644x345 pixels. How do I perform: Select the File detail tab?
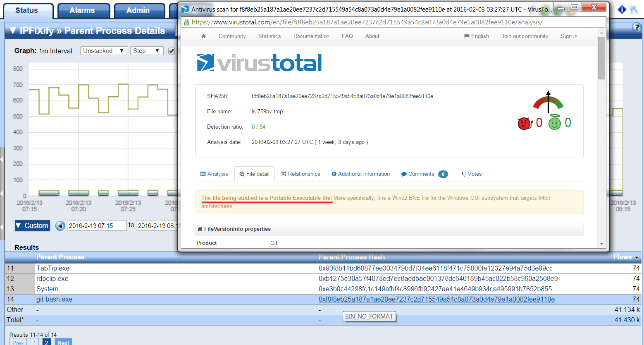click(255, 174)
